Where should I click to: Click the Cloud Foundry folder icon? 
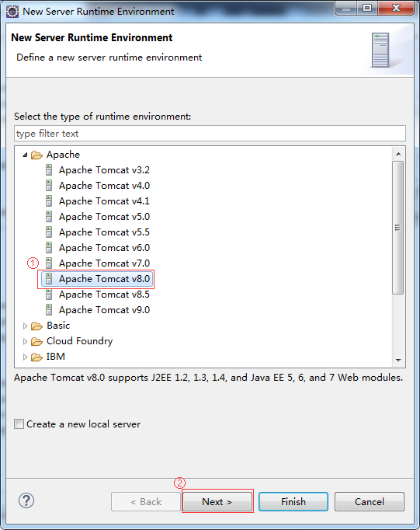(36, 341)
